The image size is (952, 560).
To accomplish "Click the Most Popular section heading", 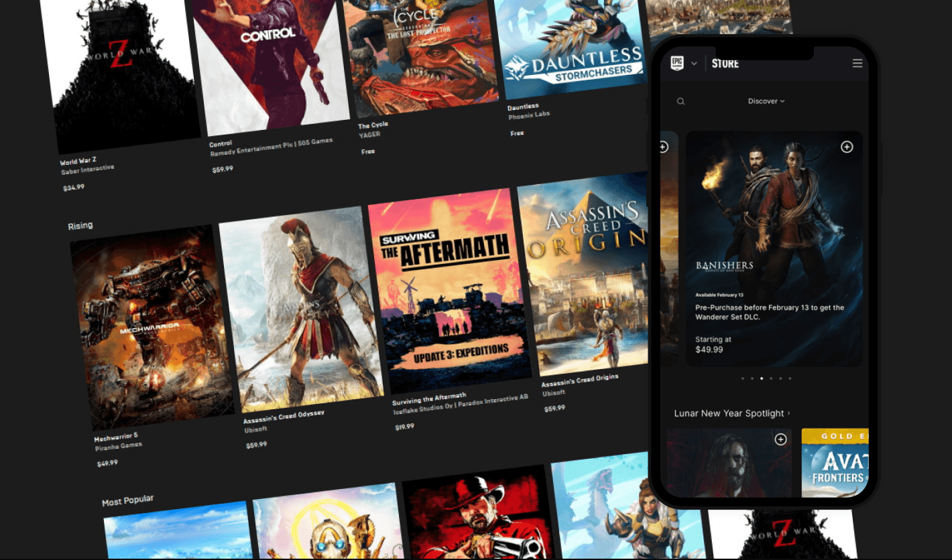I will (x=128, y=500).
